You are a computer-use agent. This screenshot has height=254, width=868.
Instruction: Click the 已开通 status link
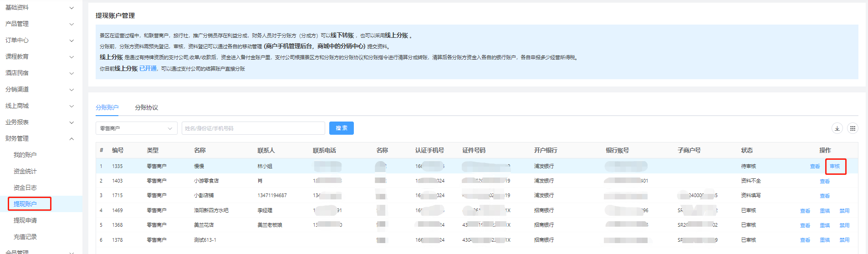tap(148, 68)
